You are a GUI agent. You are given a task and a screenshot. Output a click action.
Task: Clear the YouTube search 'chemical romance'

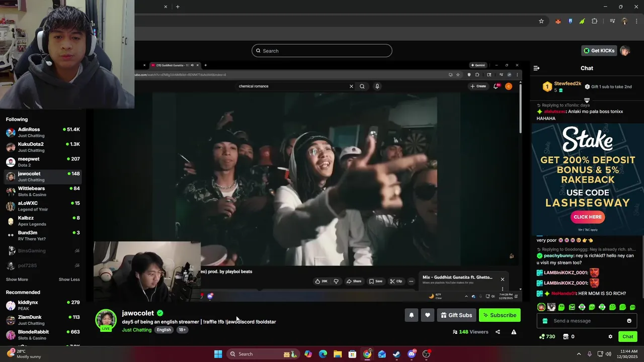pos(351,86)
